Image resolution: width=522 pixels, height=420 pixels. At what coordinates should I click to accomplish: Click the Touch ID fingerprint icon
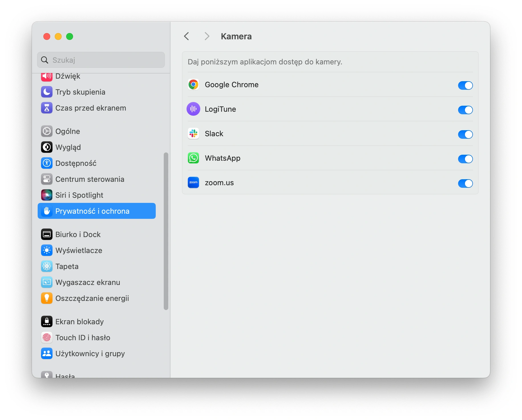(x=47, y=338)
